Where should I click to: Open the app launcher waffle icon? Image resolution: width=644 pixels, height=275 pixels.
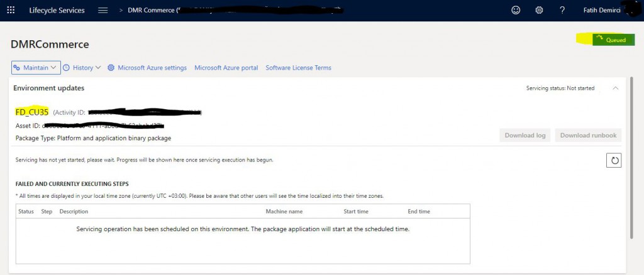(11, 10)
